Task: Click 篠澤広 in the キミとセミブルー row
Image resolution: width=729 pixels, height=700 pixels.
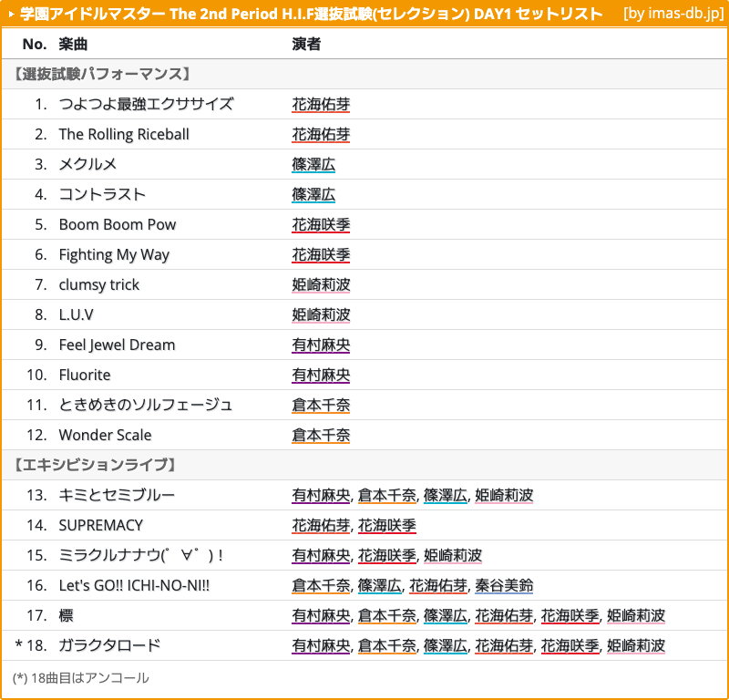Action: tap(446, 495)
